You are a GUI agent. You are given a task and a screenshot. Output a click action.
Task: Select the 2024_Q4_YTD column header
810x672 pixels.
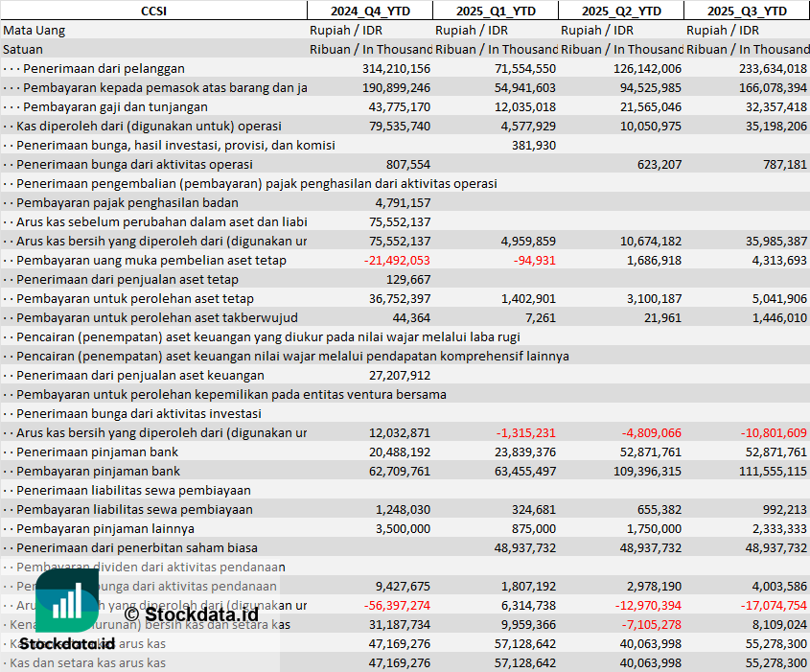pyautogui.click(x=370, y=11)
